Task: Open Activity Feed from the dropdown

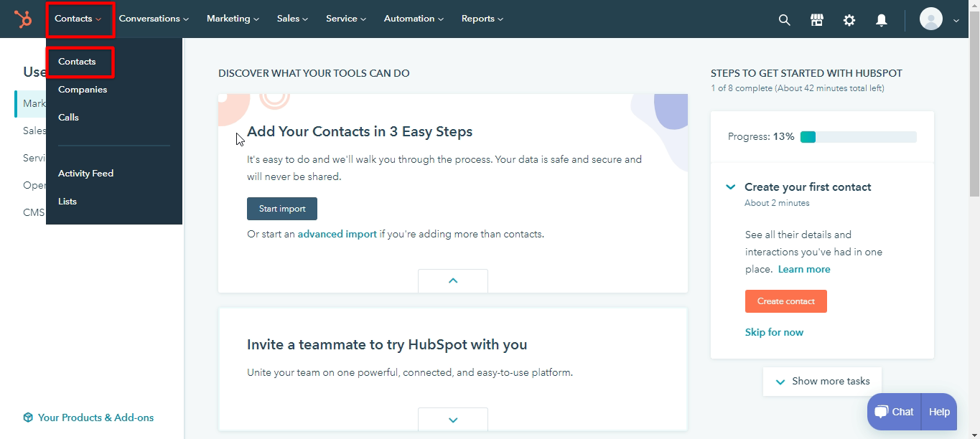Action: coord(85,174)
